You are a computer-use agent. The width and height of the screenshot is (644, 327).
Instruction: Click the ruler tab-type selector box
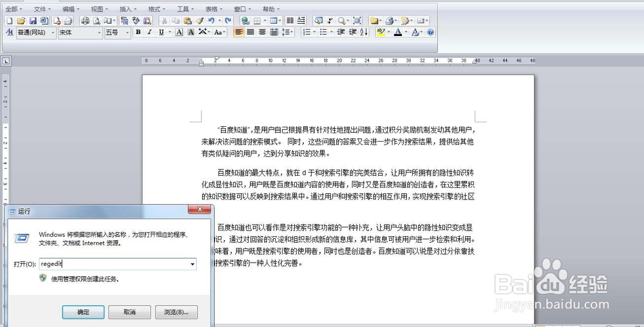[6, 61]
